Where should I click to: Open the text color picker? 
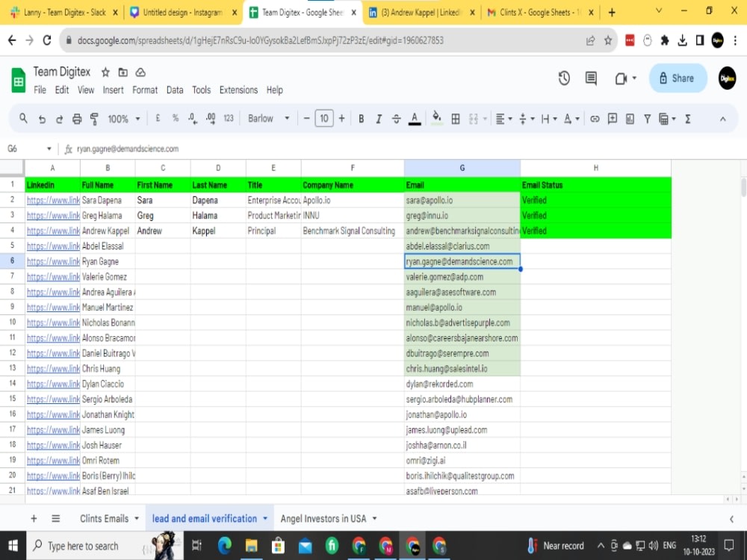click(x=415, y=119)
